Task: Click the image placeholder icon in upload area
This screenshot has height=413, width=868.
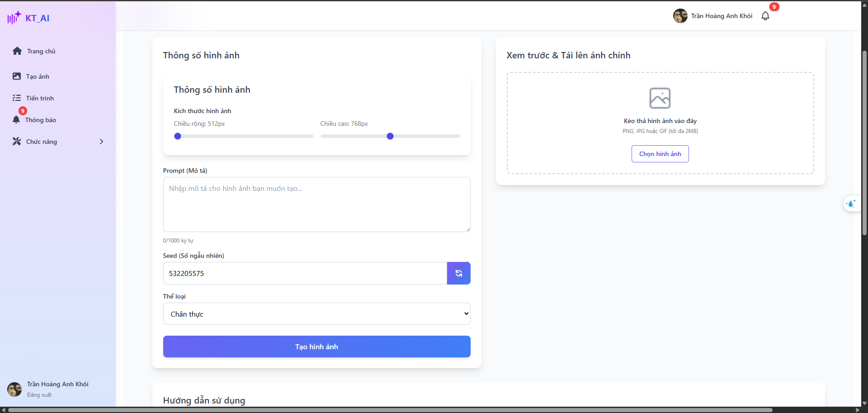Action: pyautogui.click(x=660, y=98)
